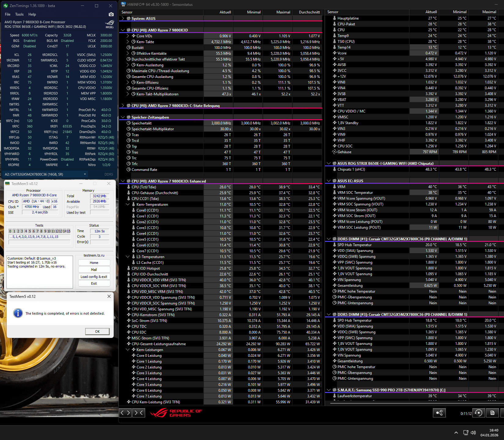
Task: Expand the C-State Belegung sensor group
Action: pyautogui.click(x=123, y=105)
